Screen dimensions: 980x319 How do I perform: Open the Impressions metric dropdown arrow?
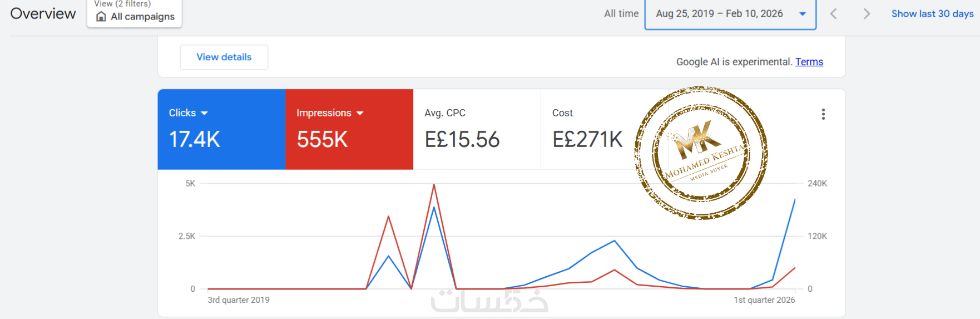point(360,113)
